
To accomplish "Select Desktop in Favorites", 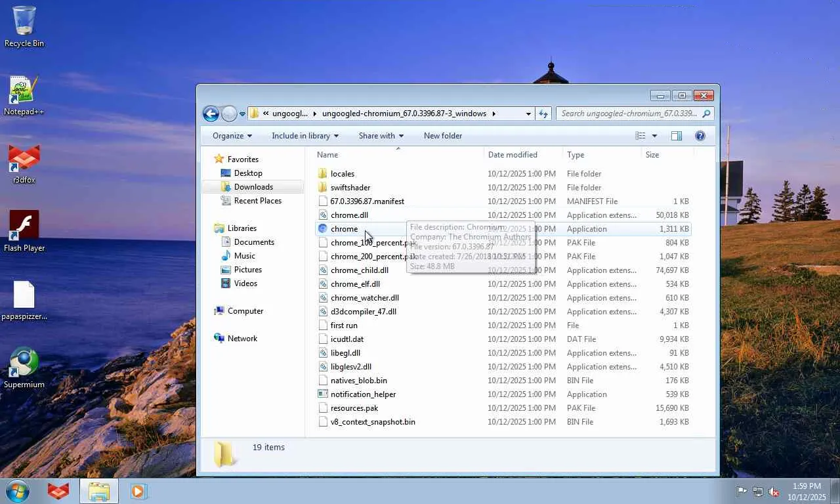I will [248, 173].
